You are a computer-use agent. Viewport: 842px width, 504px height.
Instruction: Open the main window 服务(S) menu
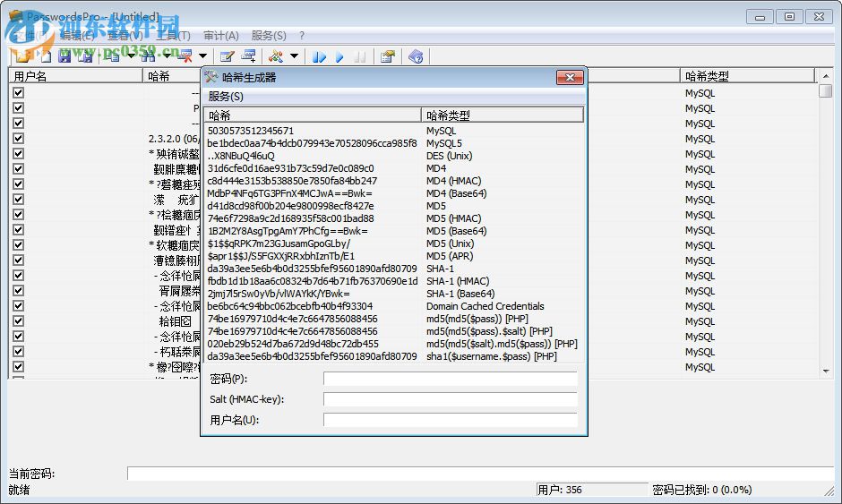click(269, 36)
